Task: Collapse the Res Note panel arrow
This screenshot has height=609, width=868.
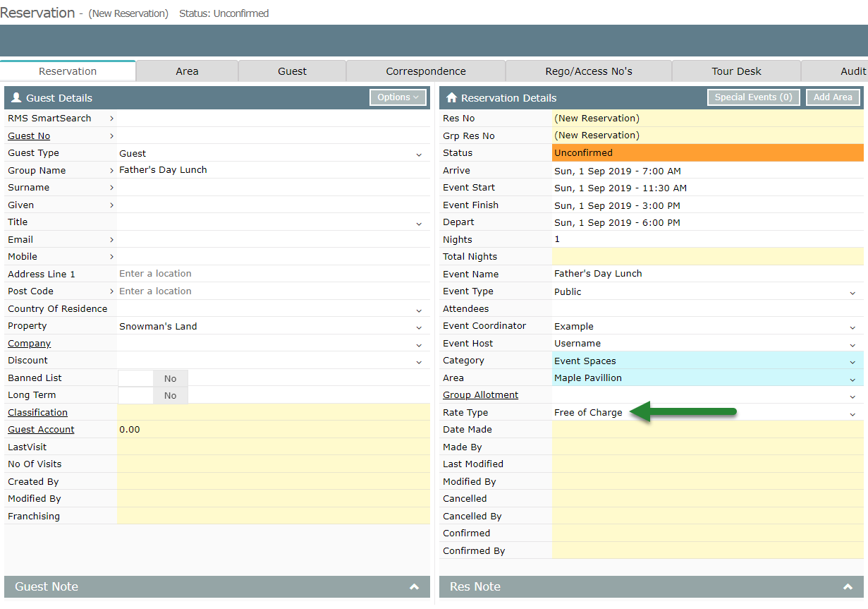Action: (x=848, y=587)
